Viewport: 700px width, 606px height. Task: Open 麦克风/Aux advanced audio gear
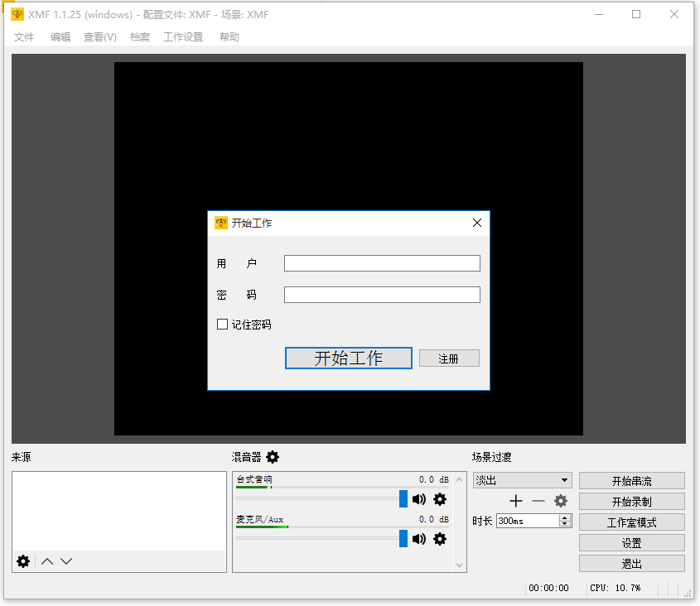(x=440, y=539)
